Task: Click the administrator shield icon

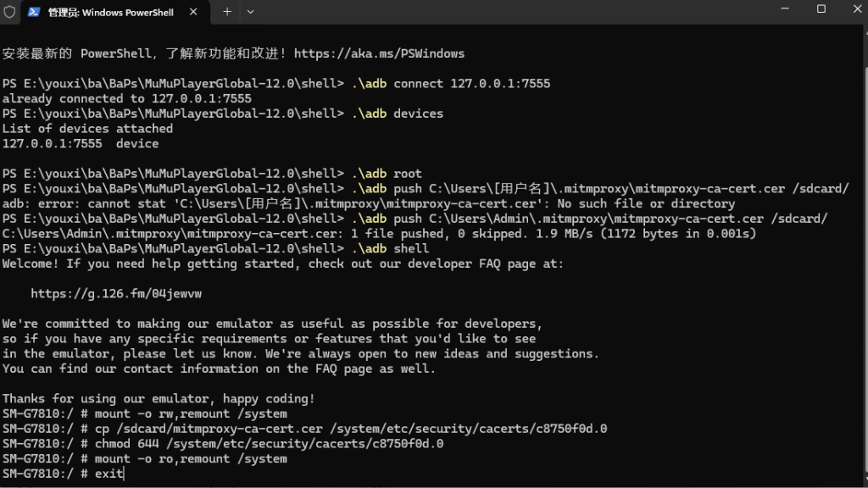Action: pyautogui.click(x=9, y=12)
